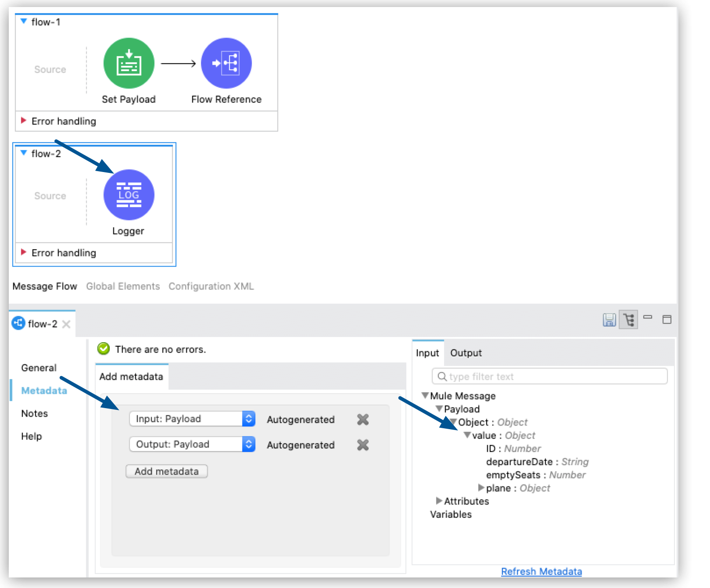The width and height of the screenshot is (710, 588).
Task: Select the Flow Reference component icon
Action: 226,64
